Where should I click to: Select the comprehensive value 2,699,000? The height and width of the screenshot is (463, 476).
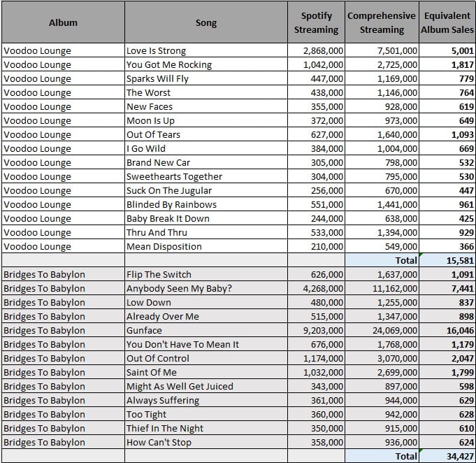click(382, 372)
